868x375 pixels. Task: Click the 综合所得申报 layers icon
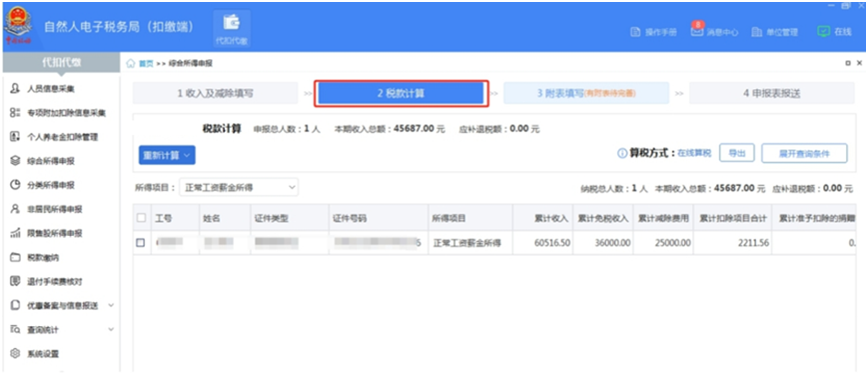click(15, 161)
